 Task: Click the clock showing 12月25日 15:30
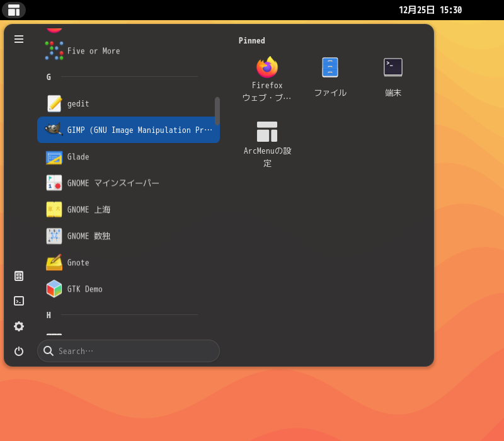tap(430, 10)
